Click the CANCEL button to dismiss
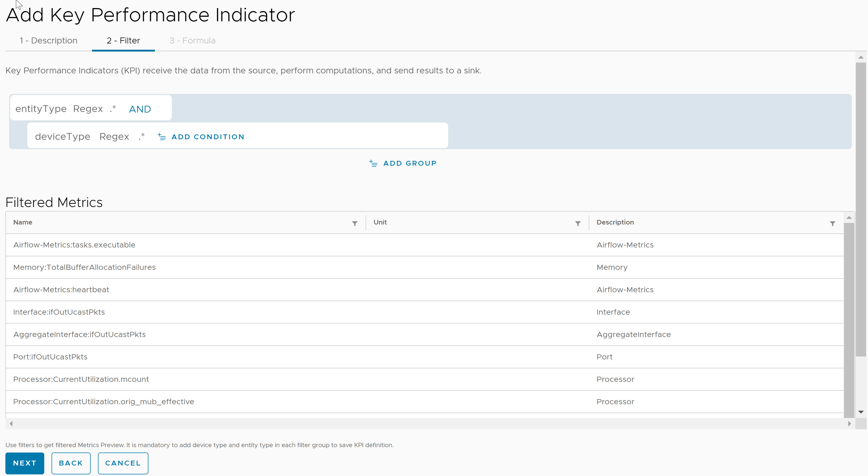868x476 pixels. coord(123,463)
